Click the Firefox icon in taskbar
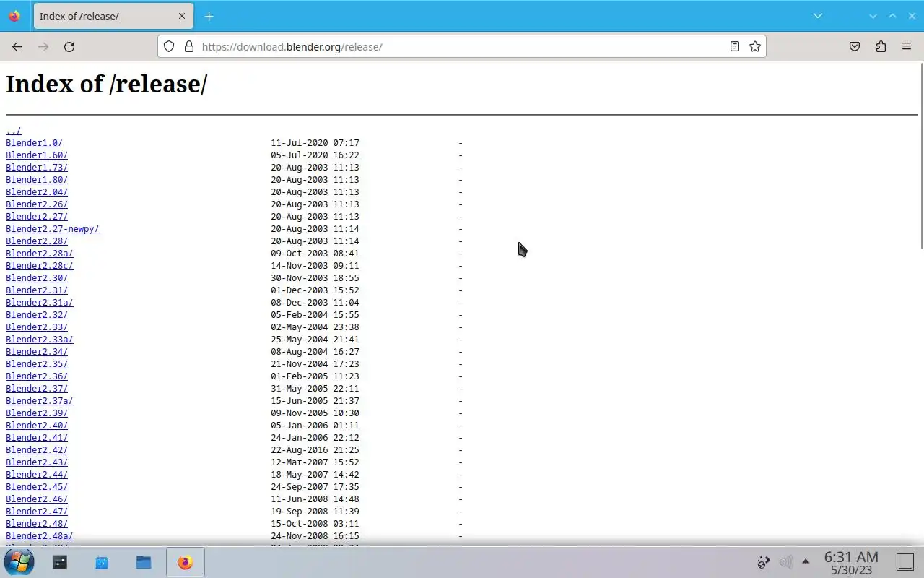Viewport: 924px width, 578px height. (x=186, y=562)
